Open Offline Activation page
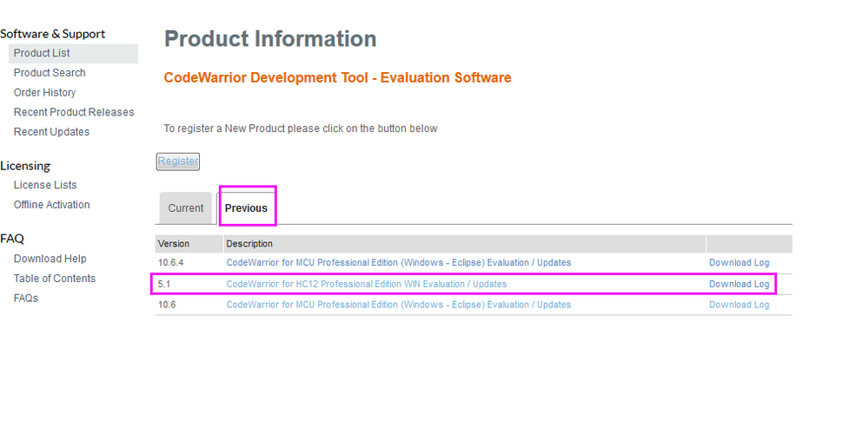The image size is (868, 421). pyautogui.click(x=51, y=205)
